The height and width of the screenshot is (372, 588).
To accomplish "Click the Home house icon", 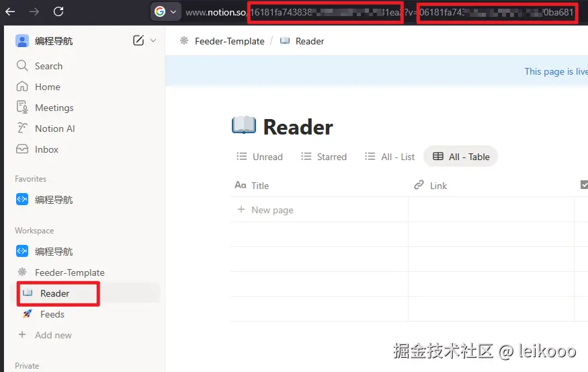I will click(22, 87).
